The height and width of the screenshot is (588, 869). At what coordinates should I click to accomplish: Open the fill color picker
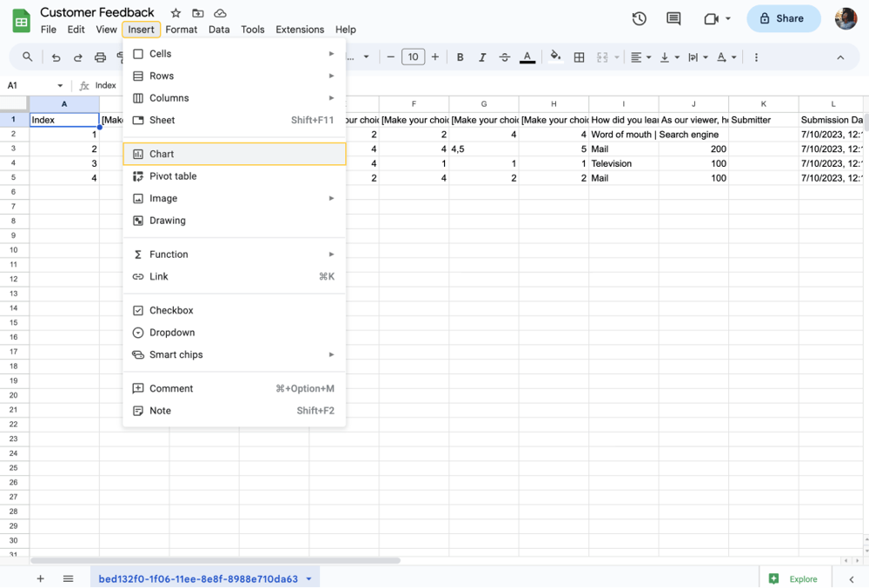point(555,57)
